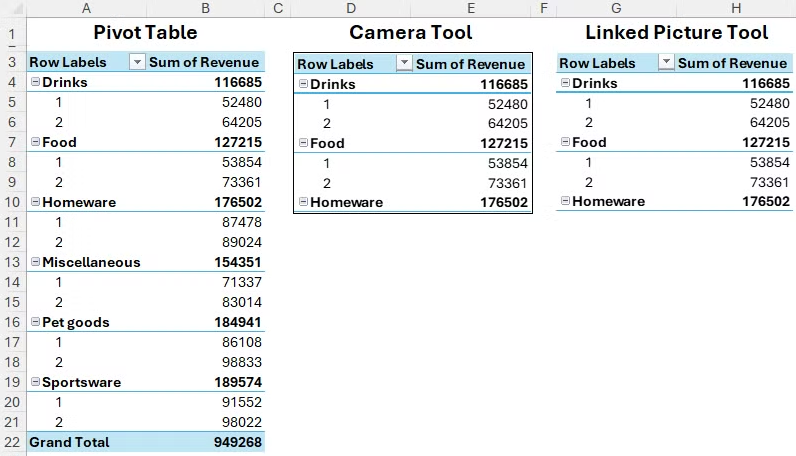Select cell with value 73361 in column B
The width and height of the screenshot is (796, 456).
(206, 182)
